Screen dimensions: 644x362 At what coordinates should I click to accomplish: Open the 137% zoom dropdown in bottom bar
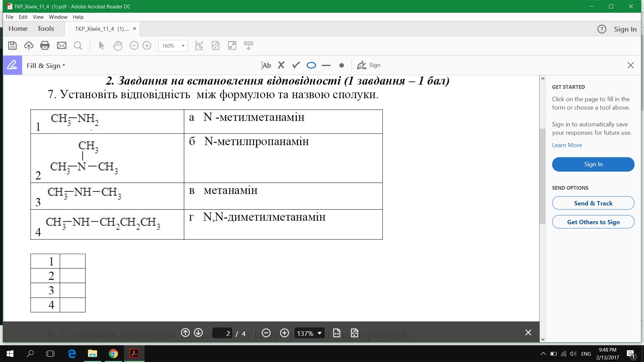tap(319, 333)
